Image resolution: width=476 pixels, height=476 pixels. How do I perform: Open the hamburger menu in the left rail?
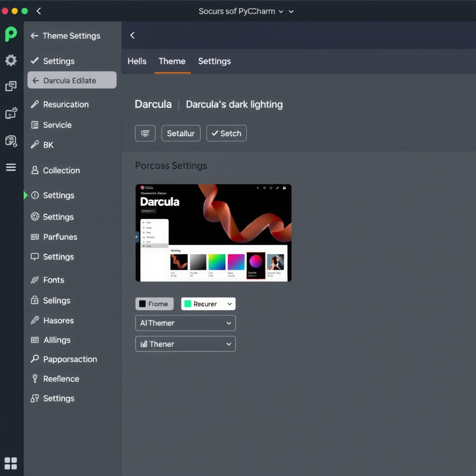10,167
